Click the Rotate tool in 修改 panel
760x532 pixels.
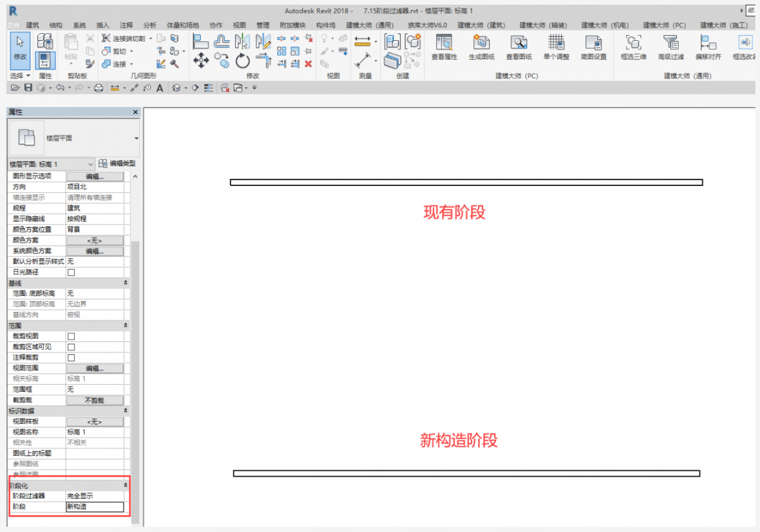point(242,61)
